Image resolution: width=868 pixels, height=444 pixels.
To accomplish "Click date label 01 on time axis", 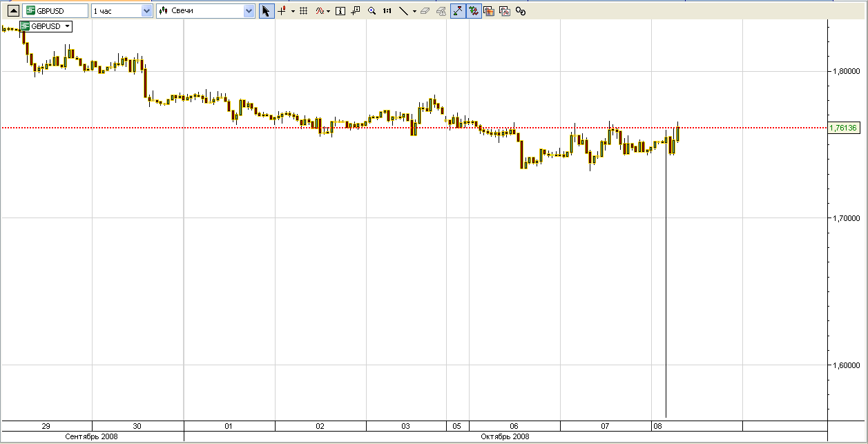I will coord(229,426).
